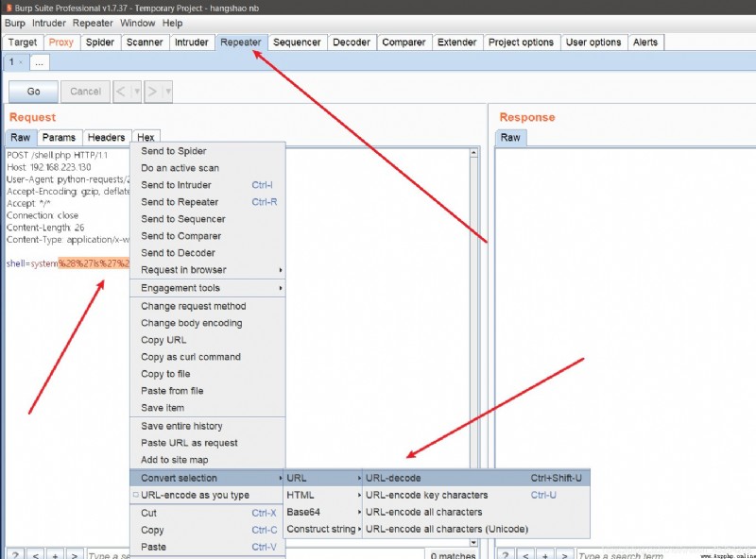Choose Copy as curl command
This screenshot has width=756, height=559.
[x=207, y=357]
